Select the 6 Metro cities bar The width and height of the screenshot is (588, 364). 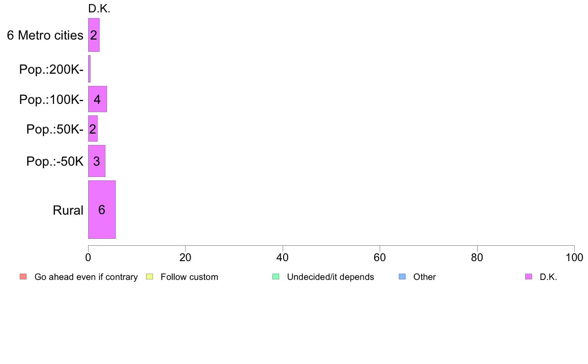click(x=94, y=35)
